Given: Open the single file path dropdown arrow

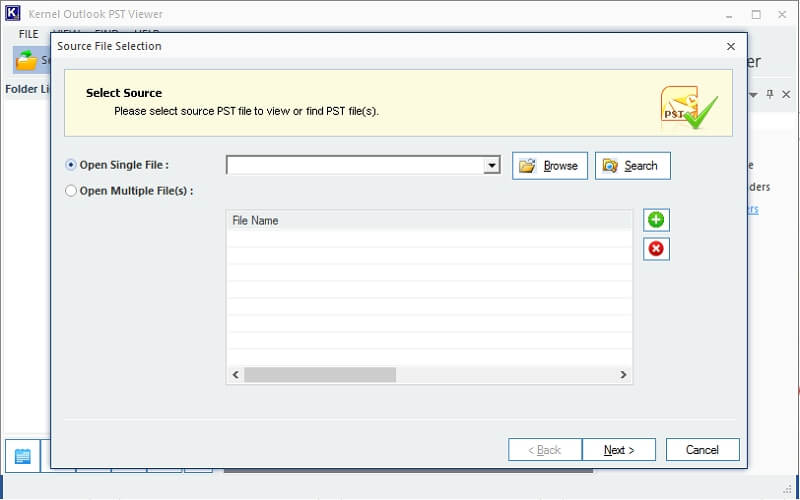Looking at the screenshot, I should click(x=492, y=165).
